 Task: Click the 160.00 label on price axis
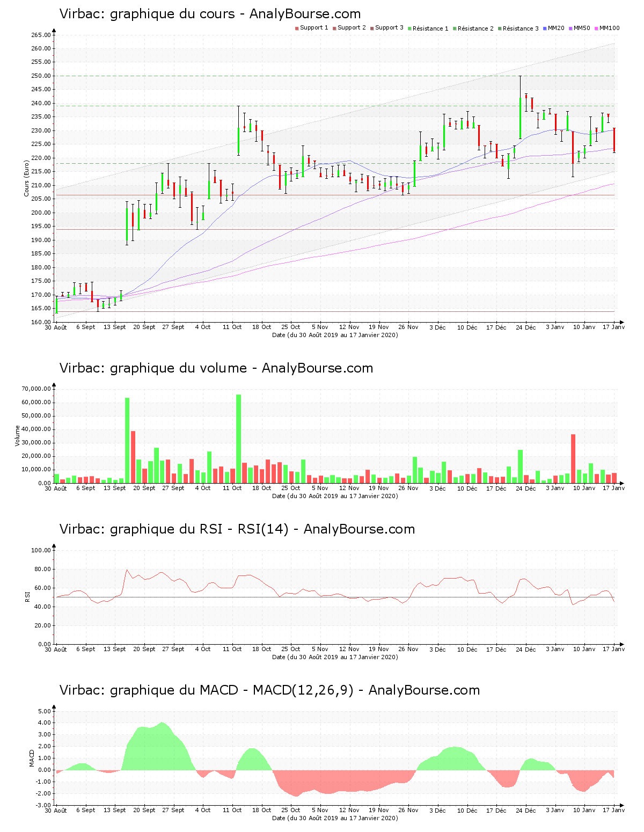(41, 322)
